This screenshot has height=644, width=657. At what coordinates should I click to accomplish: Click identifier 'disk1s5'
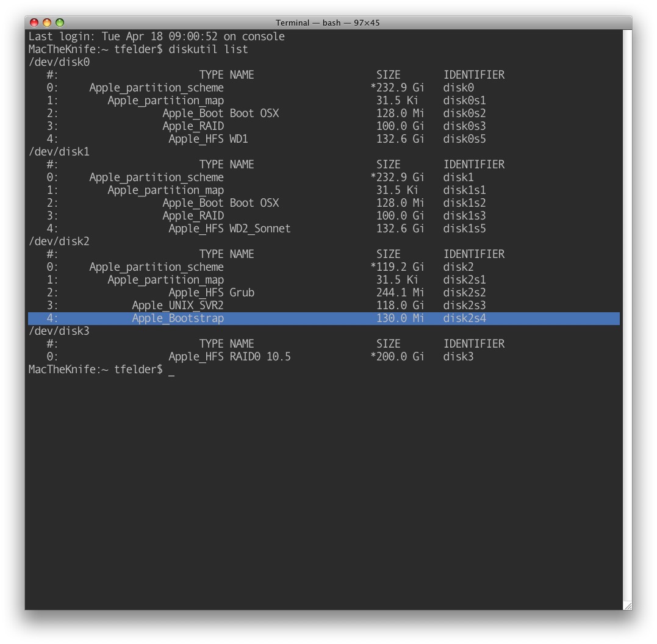465,229
